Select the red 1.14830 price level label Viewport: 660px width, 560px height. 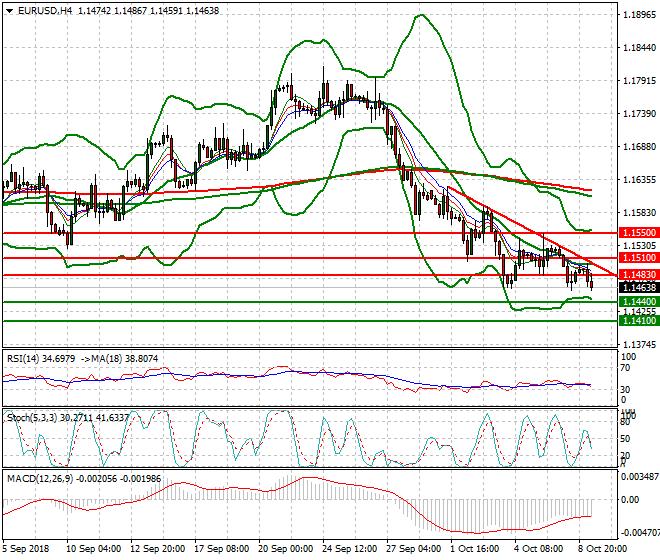pos(639,275)
